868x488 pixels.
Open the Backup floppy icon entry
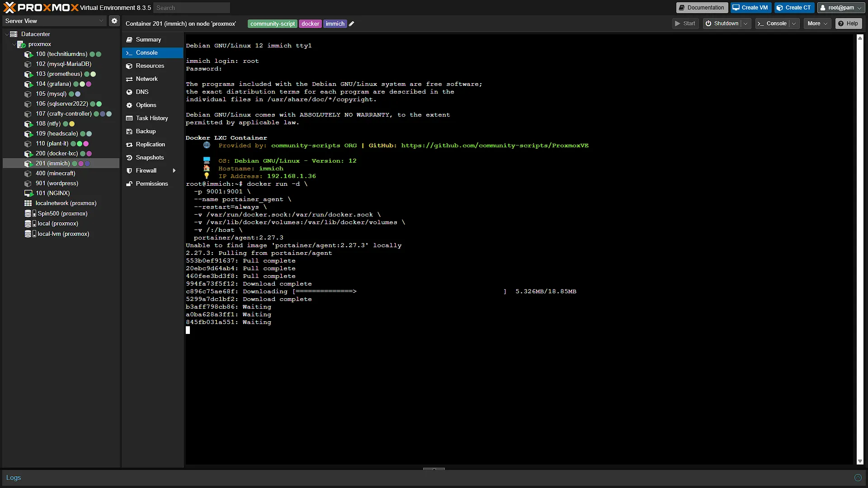[x=129, y=131]
